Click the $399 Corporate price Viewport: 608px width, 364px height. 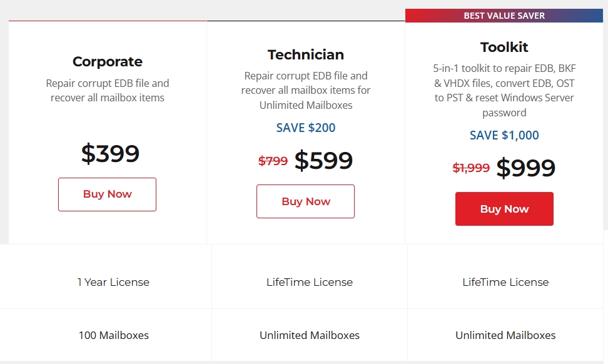tap(110, 153)
